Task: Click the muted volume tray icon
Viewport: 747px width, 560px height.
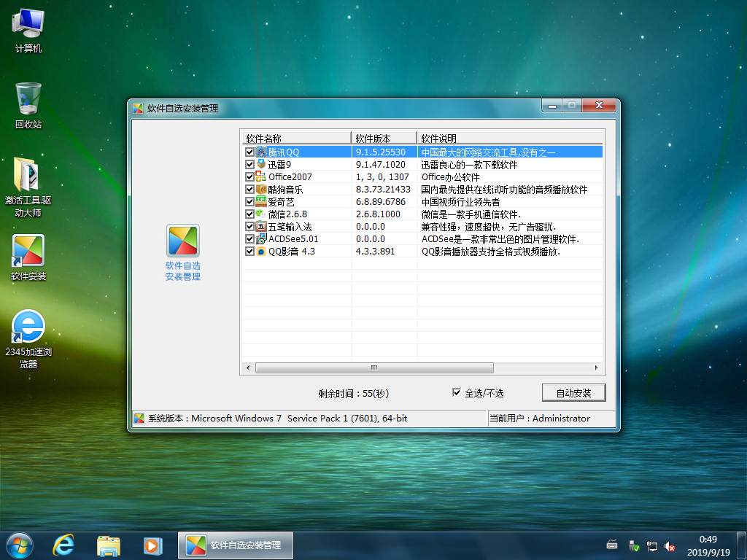Action: pyautogui.click(x=670, y=545)
